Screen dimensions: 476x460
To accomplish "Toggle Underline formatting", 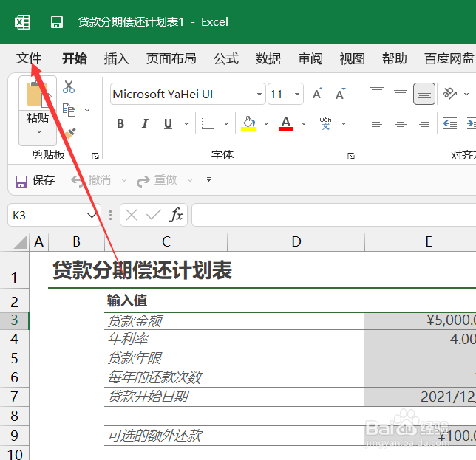I will click(168, 123).
